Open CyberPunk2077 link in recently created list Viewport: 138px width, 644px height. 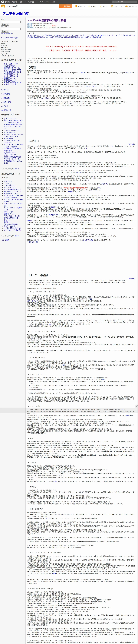click(x=10, y=153)
